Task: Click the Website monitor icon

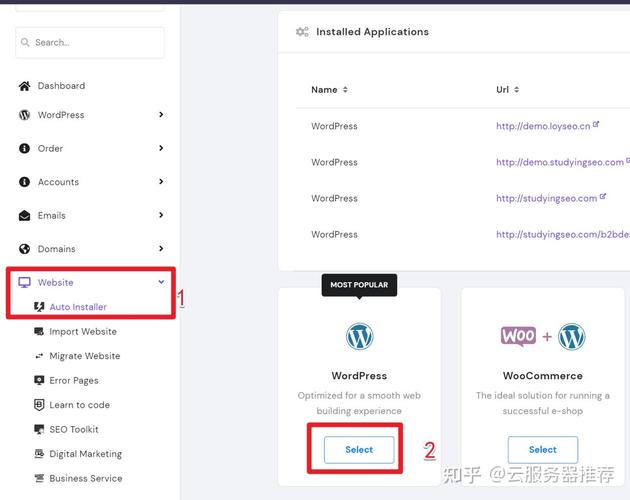Action: 25,283
